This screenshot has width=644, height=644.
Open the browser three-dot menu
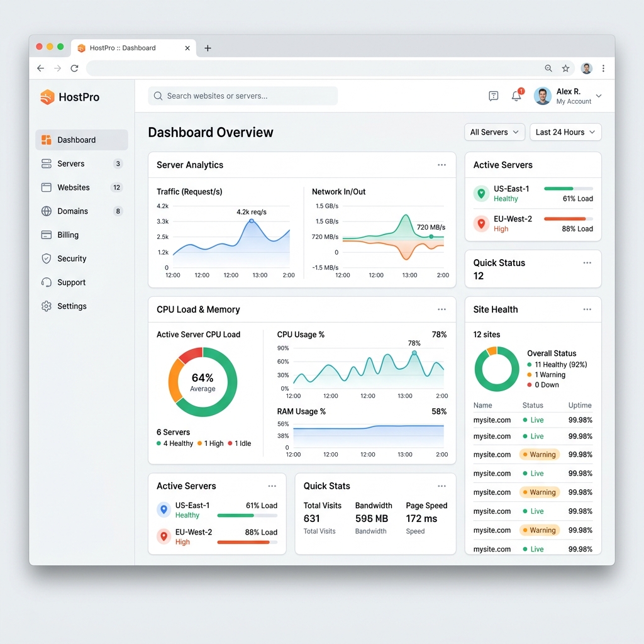(x=603, y=68)
